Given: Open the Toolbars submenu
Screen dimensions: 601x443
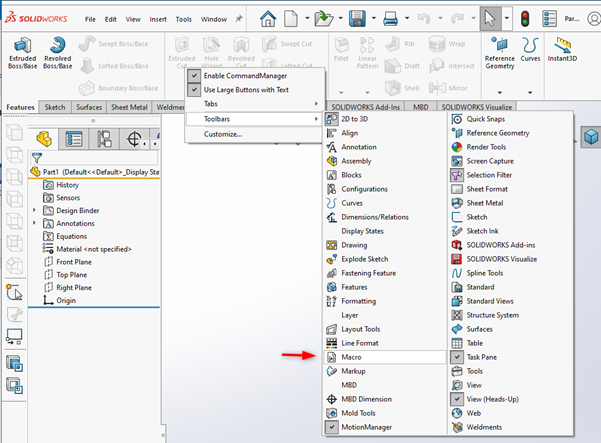Looking at the screenshot, I should (255, 119).
